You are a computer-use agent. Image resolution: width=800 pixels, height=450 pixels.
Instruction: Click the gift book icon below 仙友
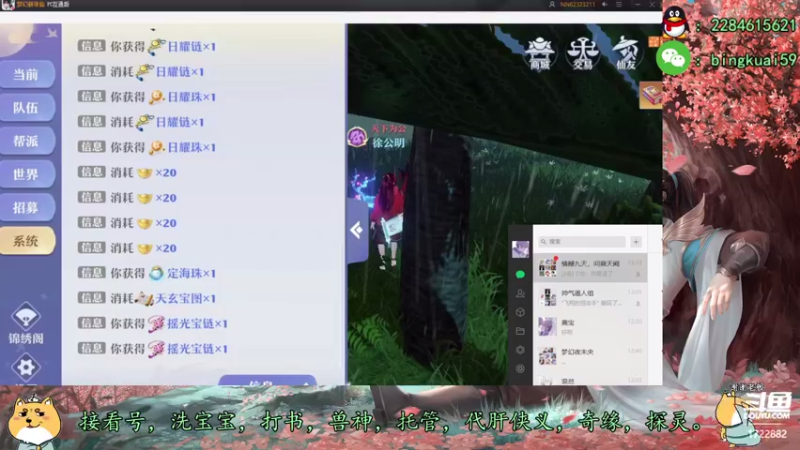[651, 95]
